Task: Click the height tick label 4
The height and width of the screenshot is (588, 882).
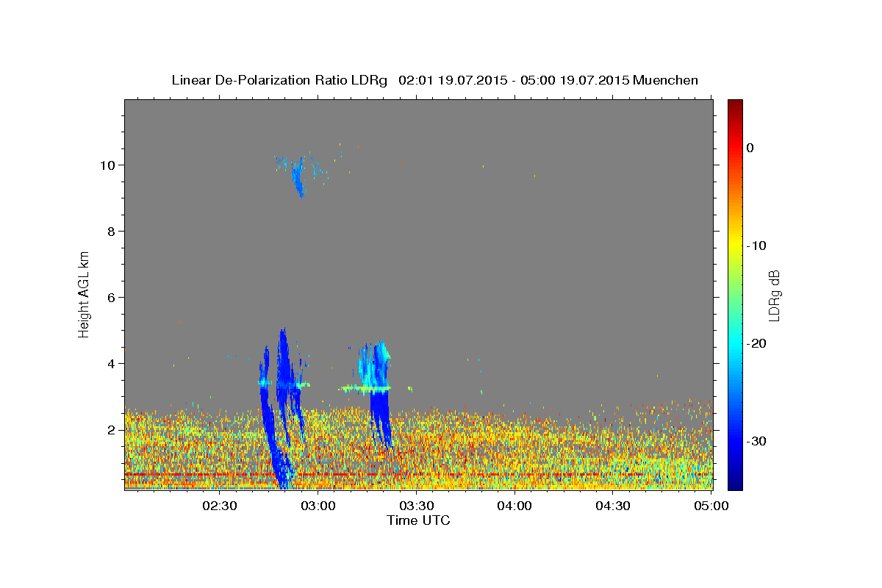Action: pyautogui.click(x=112, y=363)
